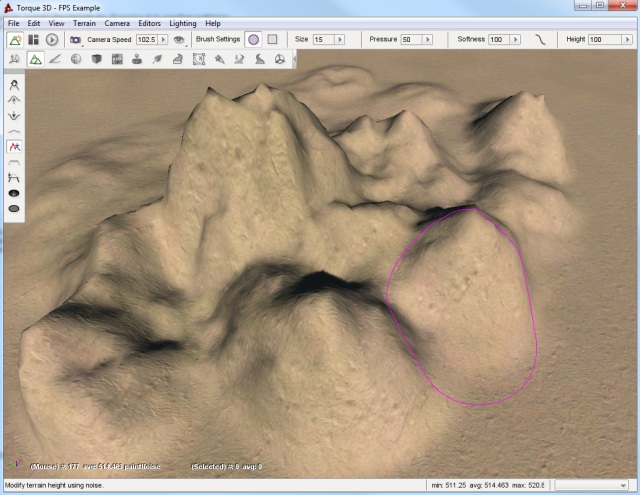Click the visibility eye options button
Screen dimensions: 640x495
point(180,39)
